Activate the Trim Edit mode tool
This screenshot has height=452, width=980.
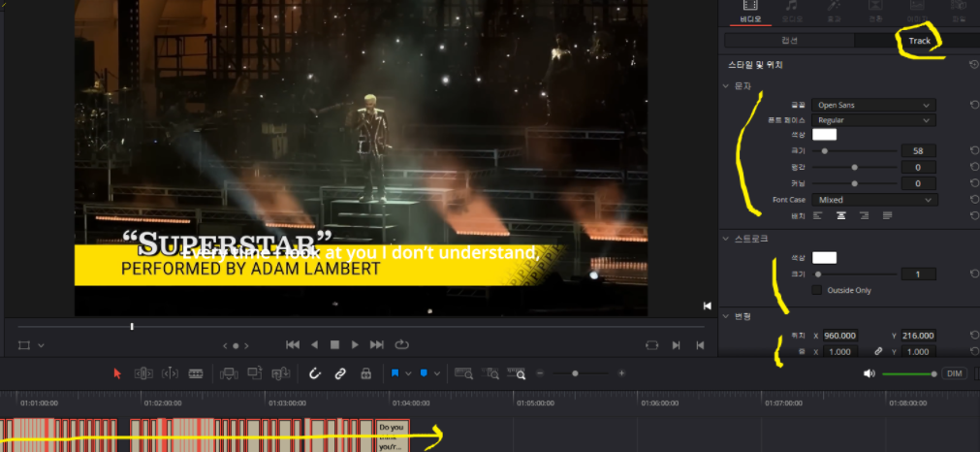pyautogui.click(x=143, y=373)
